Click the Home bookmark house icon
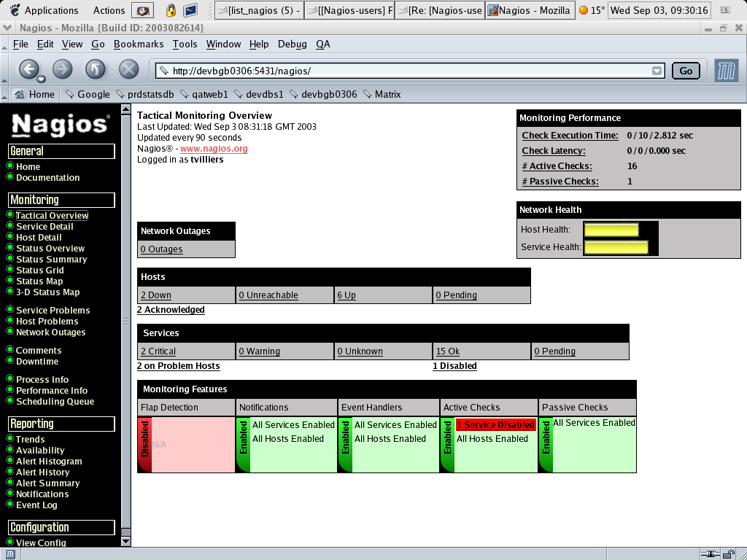The image size is (747, 560). click(20, 94)
